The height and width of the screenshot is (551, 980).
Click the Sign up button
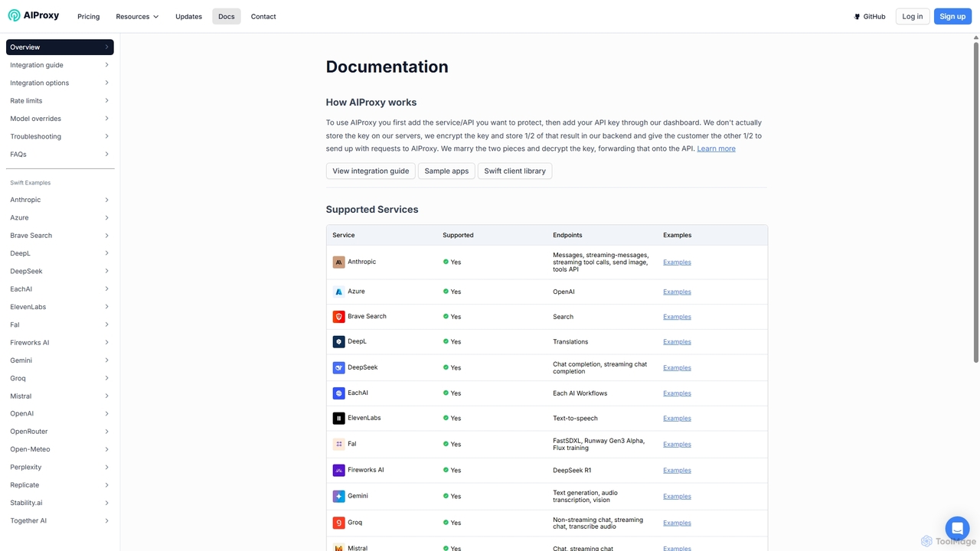click(952, 16)
